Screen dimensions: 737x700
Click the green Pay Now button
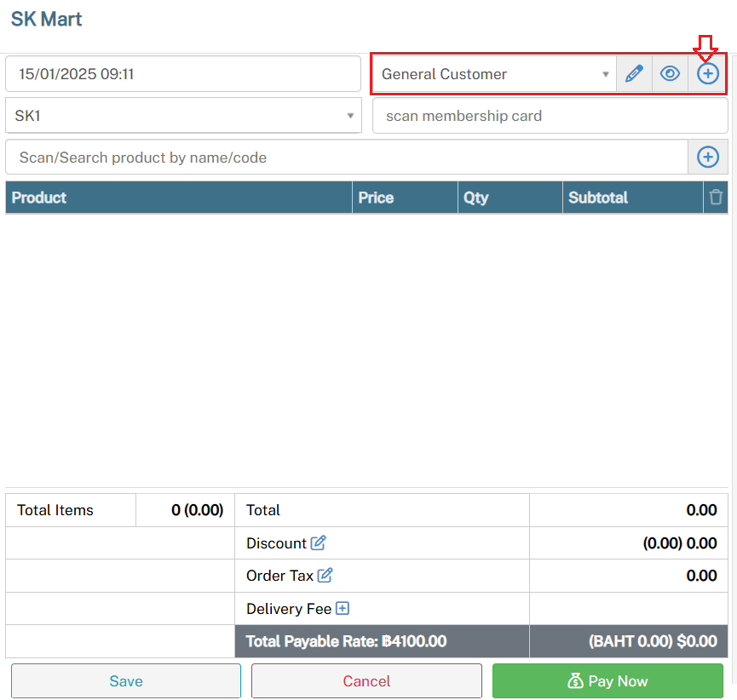click(x=607, y=681)
